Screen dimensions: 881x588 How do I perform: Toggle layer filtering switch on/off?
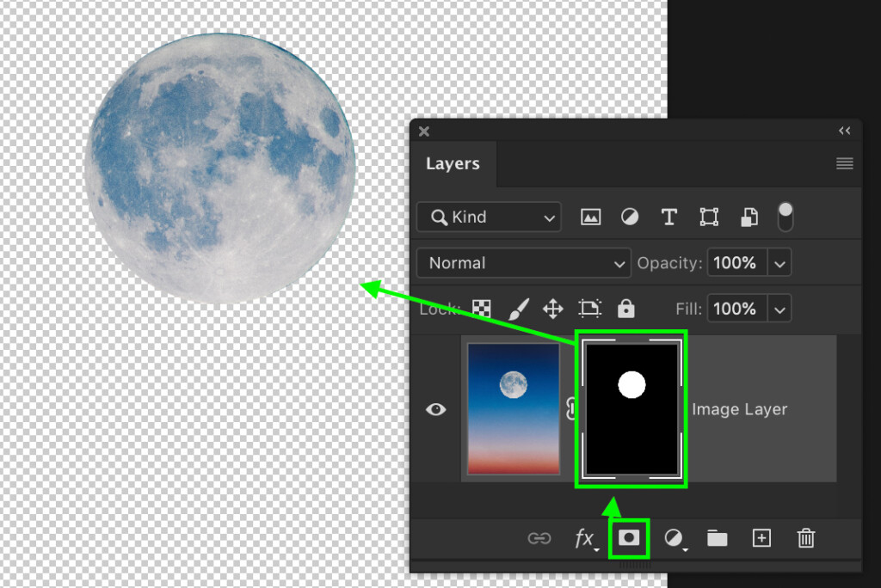click(x=785, y=217)
